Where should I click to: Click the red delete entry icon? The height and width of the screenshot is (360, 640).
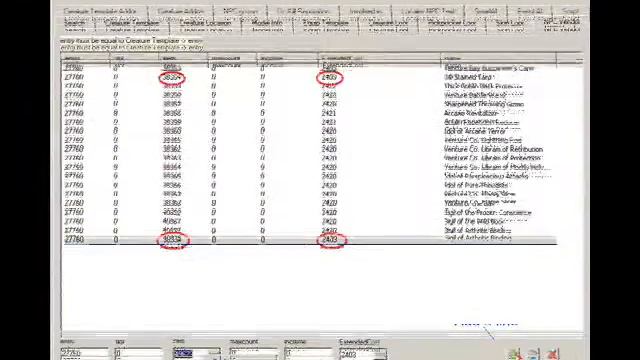553,354
